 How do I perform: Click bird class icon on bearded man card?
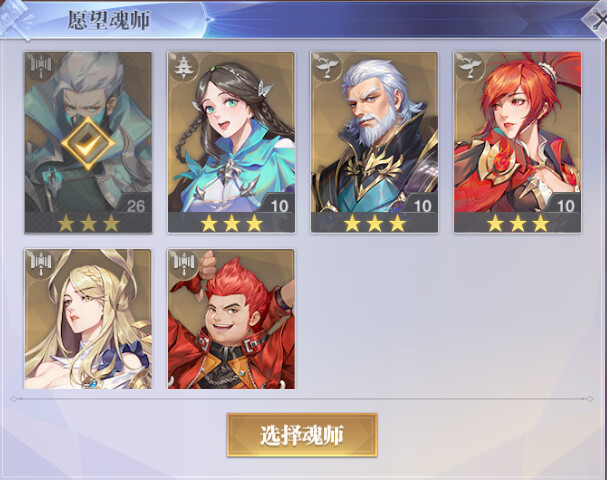pyautogui.click(x=326, y=66)
